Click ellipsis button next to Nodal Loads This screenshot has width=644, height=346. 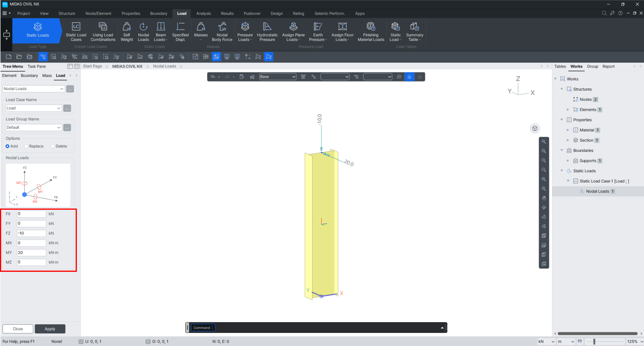[70, 89]
